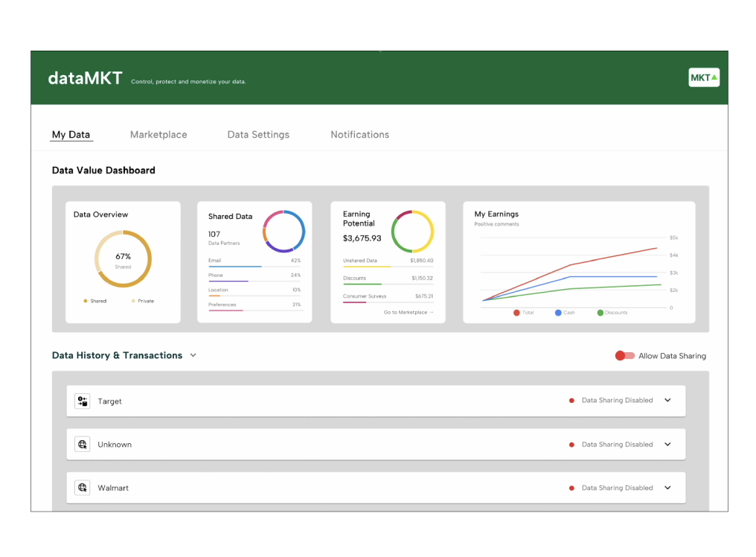Click the MKT logo badge in header
The image size is (756, 557).
pyautogui.click(x=703, y=77)
